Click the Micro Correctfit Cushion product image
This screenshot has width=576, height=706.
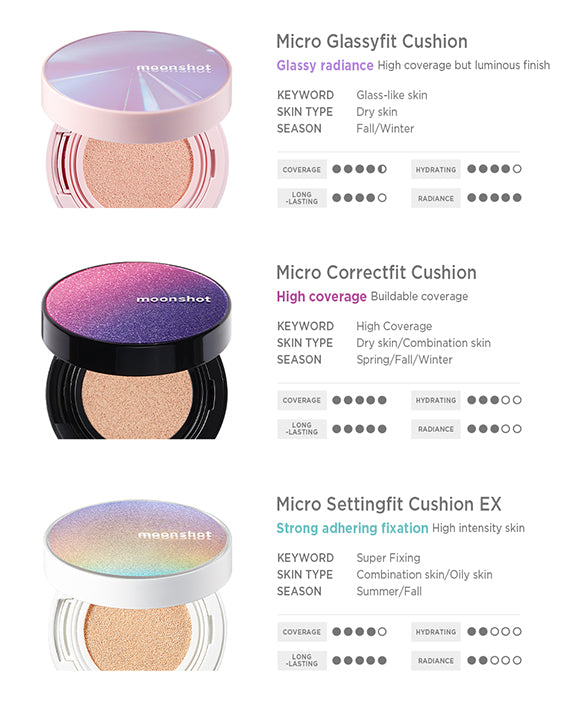[136, 350]
